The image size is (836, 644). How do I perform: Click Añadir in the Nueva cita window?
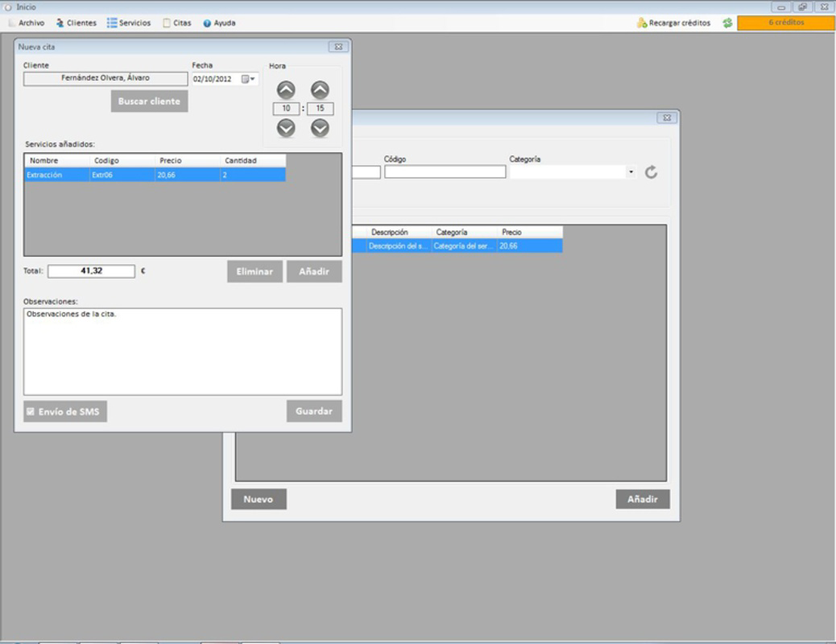point(314,271)
